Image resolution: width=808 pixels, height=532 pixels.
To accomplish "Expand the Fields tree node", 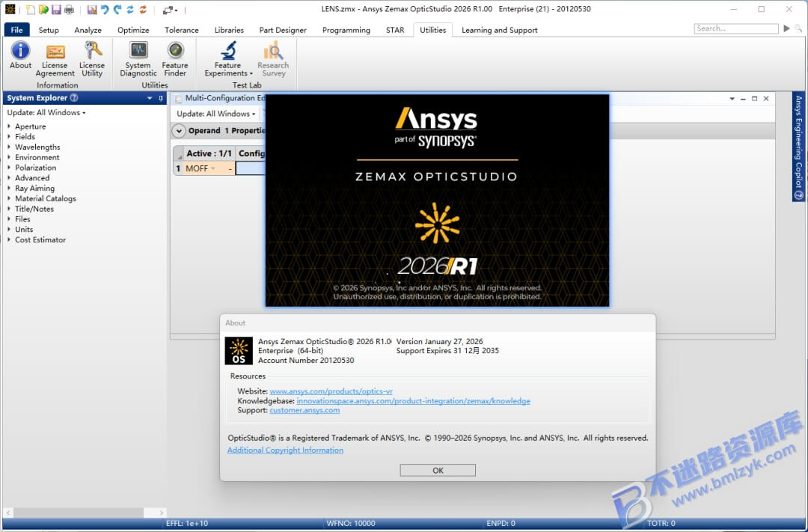I will click(x=9, y=137).
